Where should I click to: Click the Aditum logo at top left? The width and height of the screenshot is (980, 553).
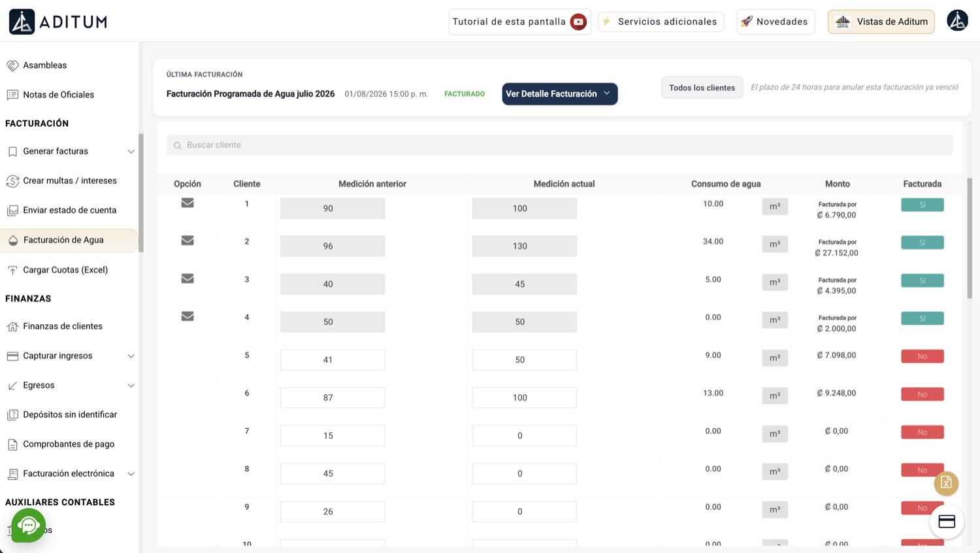58,22
